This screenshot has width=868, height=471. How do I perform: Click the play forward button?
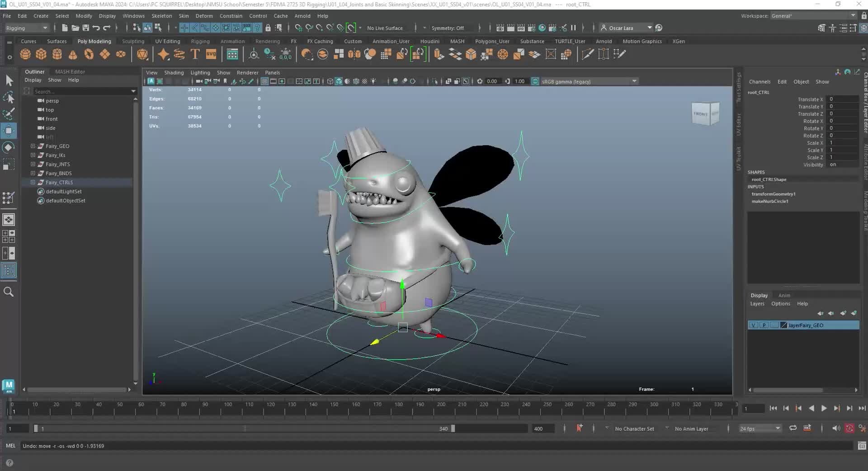[x=824, y=408]
